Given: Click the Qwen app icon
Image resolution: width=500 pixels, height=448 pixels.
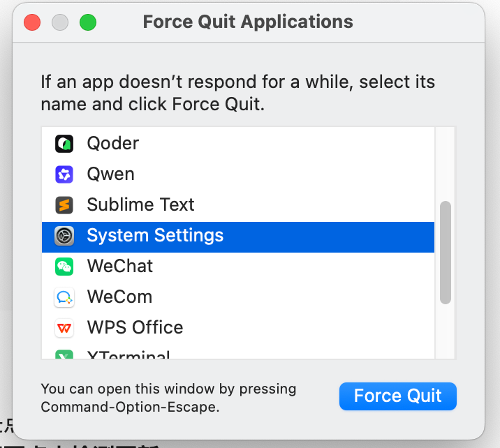Looking at the screenshot, I should [x=64, y=174].
